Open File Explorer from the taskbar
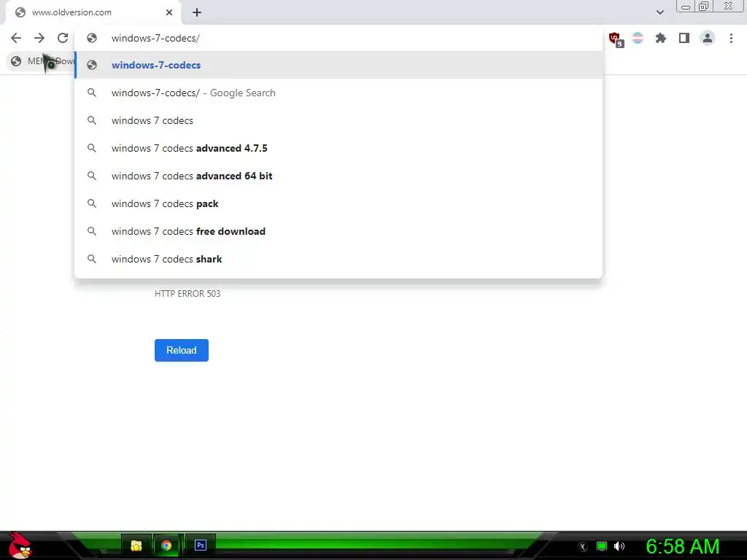 [x=136, y=545]
